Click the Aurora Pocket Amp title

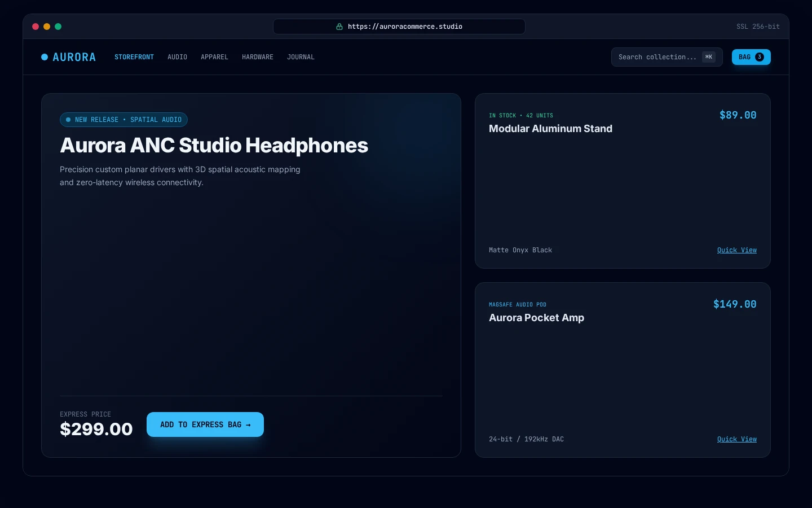536,318
